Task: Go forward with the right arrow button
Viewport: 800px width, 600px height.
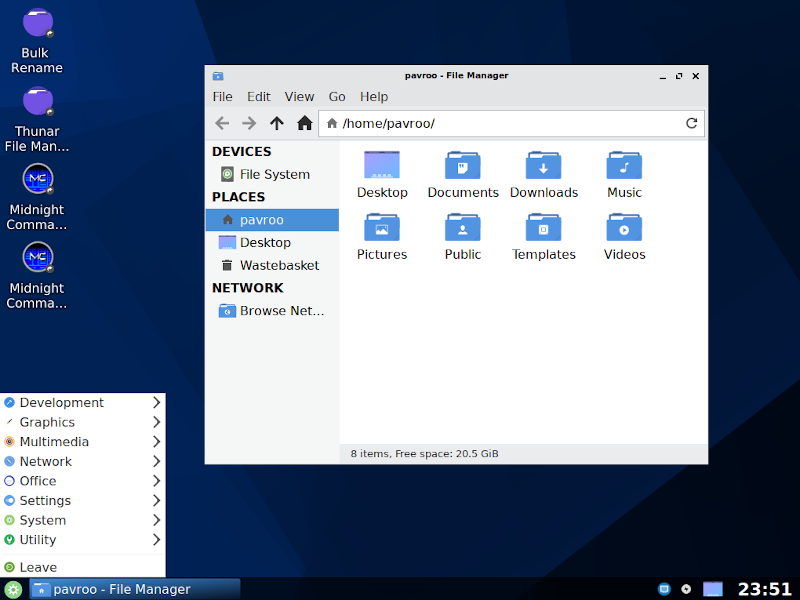Action: pos(249,123)
